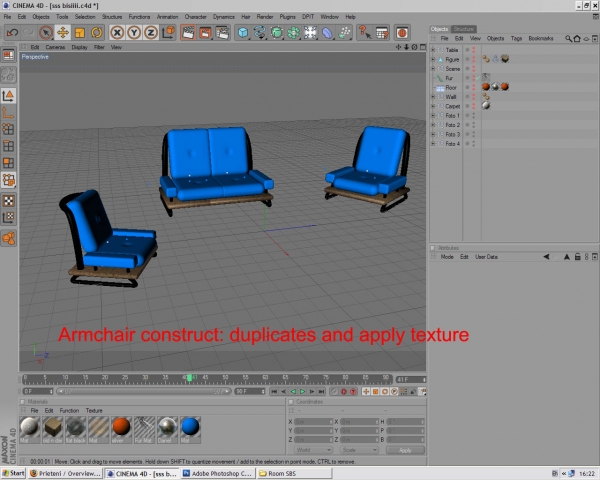Add a deformer object
The height and width of the screenshot is (480, 600).
327,33
